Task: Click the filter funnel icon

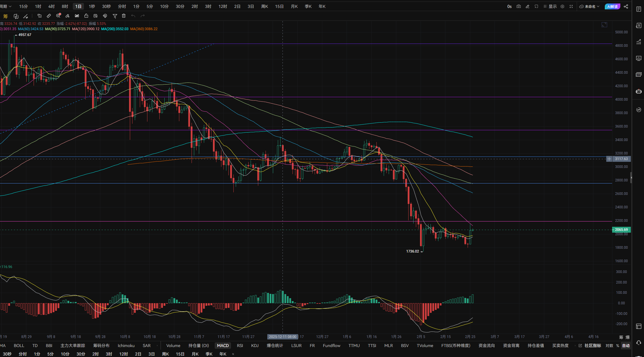Action: click(x=115, y=16)
